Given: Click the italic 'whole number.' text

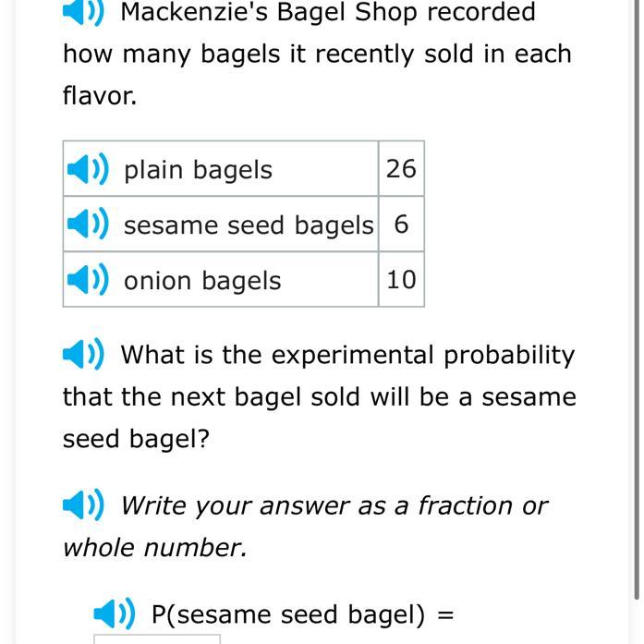Looking at the screenshot, I should coord(155,548).
